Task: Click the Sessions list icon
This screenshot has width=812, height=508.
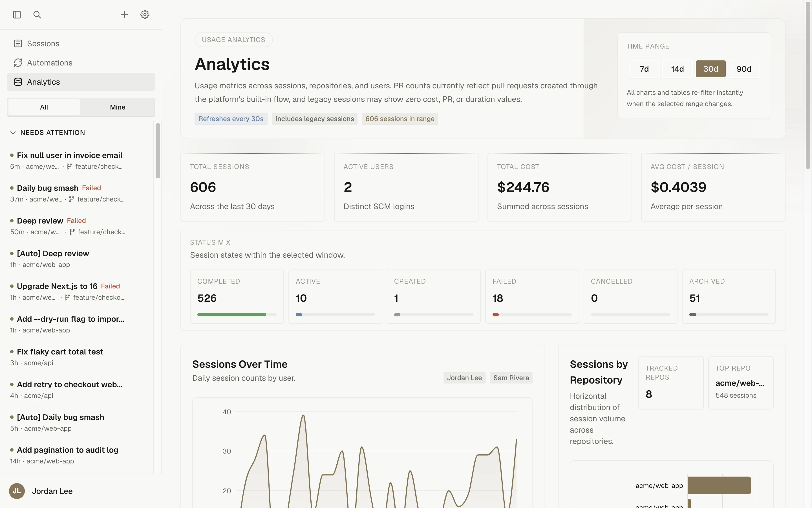Action: coord(18,44)
